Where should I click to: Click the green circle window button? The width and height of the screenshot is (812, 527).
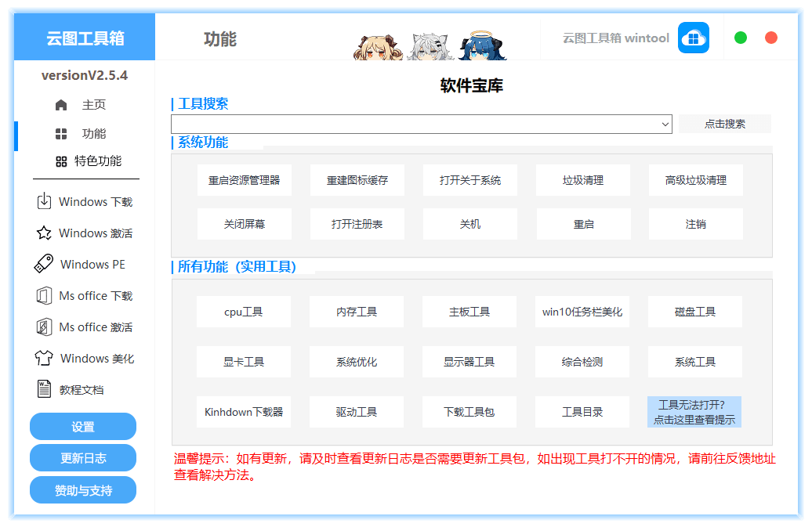point(740,38)
